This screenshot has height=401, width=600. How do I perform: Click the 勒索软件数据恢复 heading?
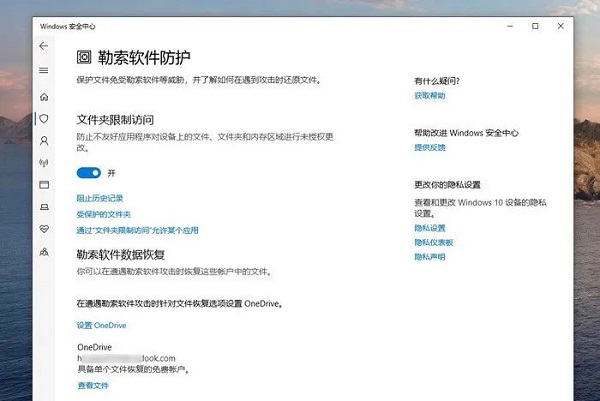point(121,255)
